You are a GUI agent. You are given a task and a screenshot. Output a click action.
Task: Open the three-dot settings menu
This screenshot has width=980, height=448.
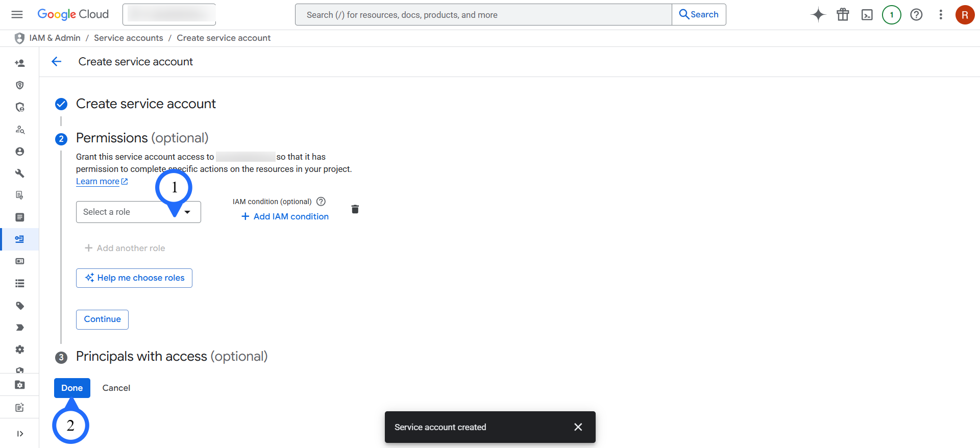[941, 15]
